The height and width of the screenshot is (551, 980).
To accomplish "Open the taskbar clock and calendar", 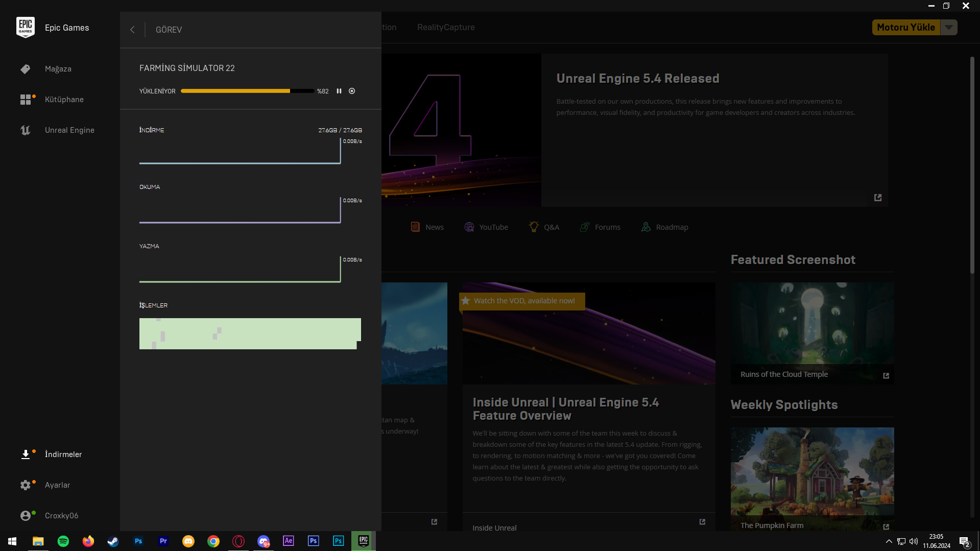I will pyautogui.click(x=937, y=541).
